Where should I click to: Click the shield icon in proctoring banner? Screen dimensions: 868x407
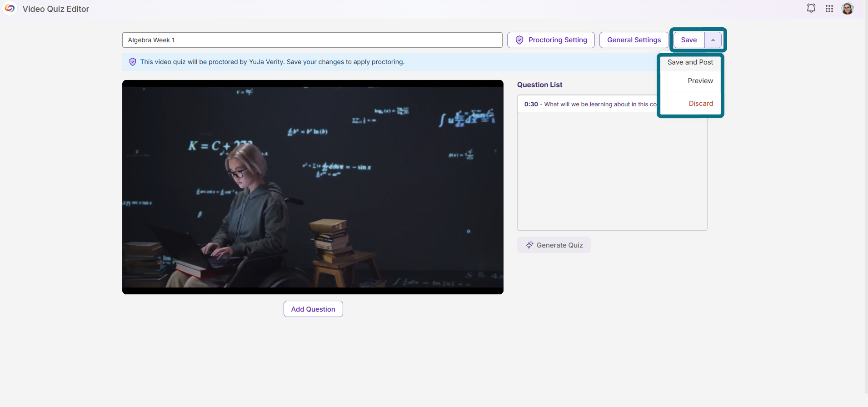click(x=133, y=62)
